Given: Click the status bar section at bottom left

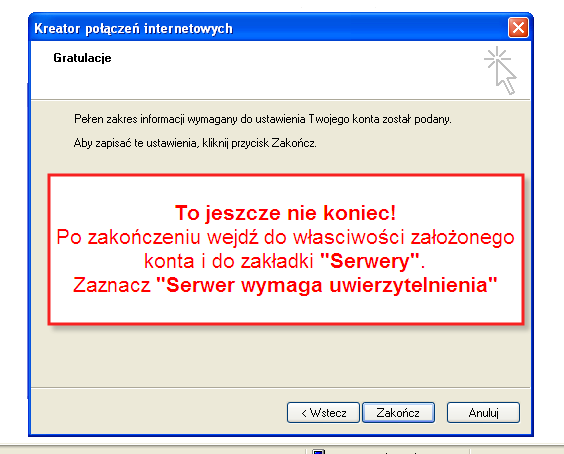Looking at the screenshot, I should [153, 450].
